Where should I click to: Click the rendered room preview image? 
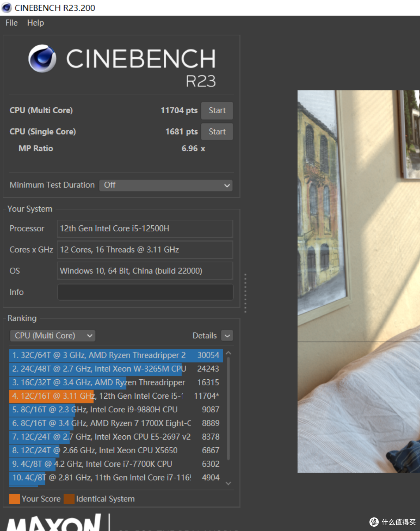point(359,282)
